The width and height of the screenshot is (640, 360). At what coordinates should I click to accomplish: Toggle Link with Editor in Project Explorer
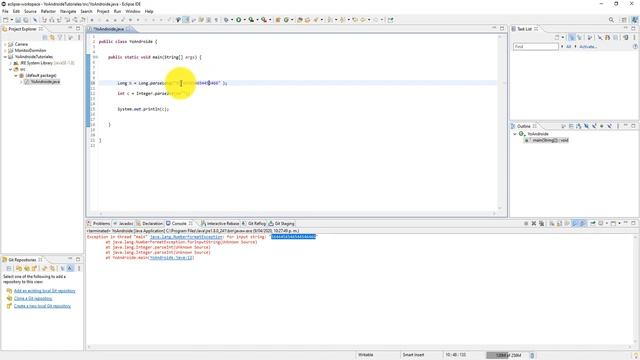52,38
